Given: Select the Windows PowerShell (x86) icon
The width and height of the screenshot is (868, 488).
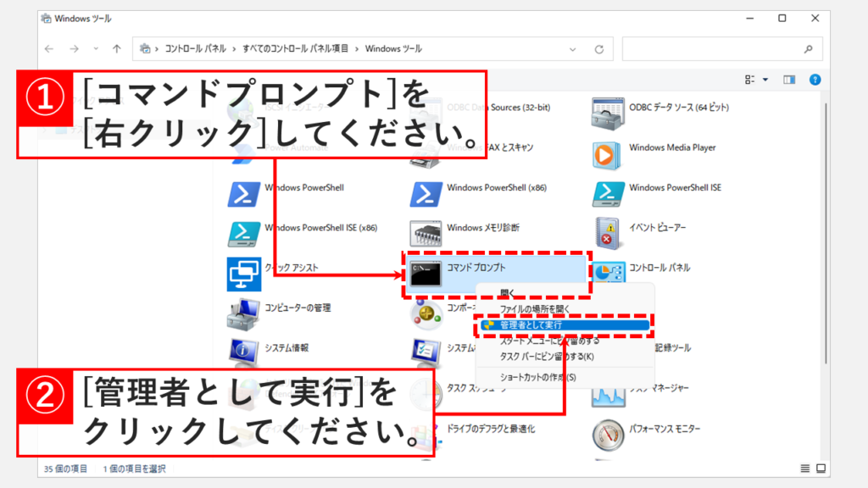Looking at the screenshot, I should click(426, 194).
